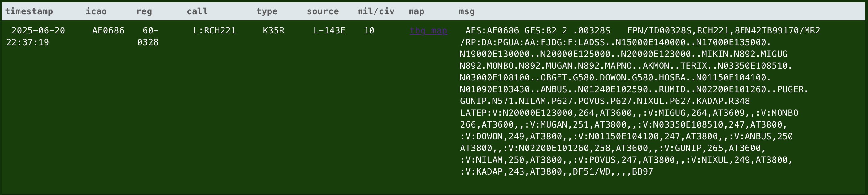The height and width of the screenshot is (195, 868).
Task: Click the map column header
Action: coord(416,11)
